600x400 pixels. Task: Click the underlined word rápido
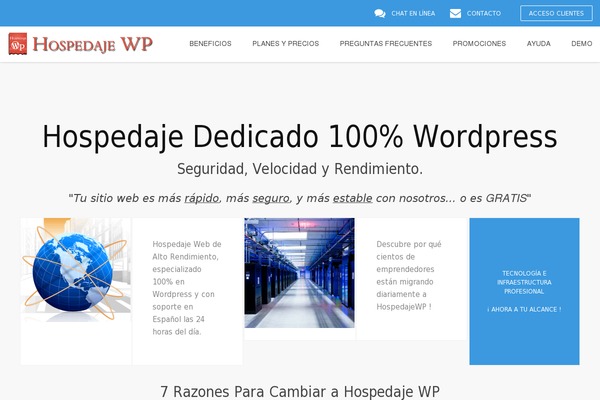tap(202, 198)
